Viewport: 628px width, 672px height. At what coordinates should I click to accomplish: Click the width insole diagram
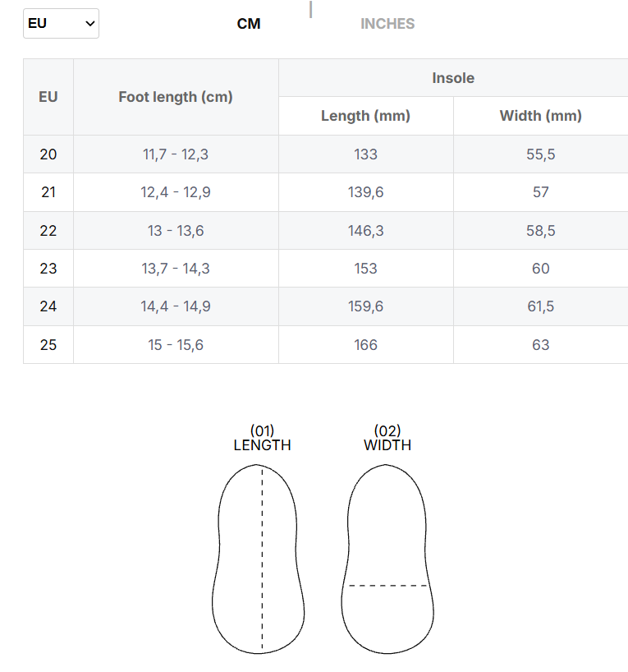pos(387,559)
